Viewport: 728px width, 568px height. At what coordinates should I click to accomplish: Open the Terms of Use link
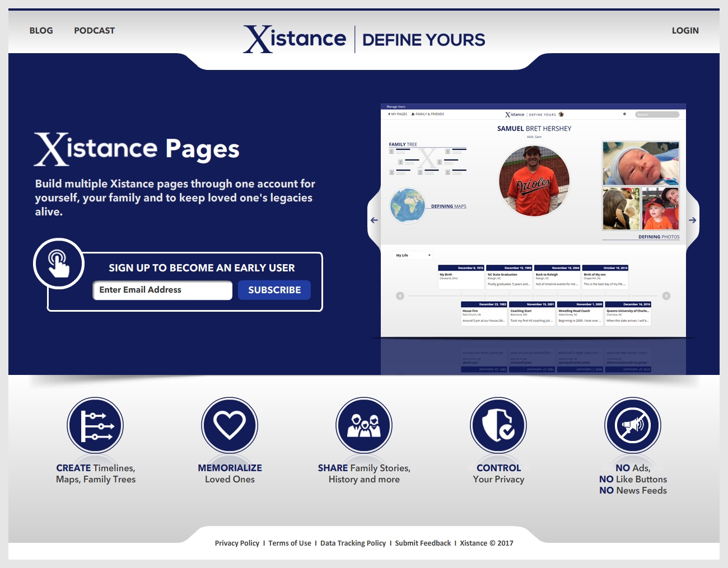pyautogui.click(x=290, y=543)
